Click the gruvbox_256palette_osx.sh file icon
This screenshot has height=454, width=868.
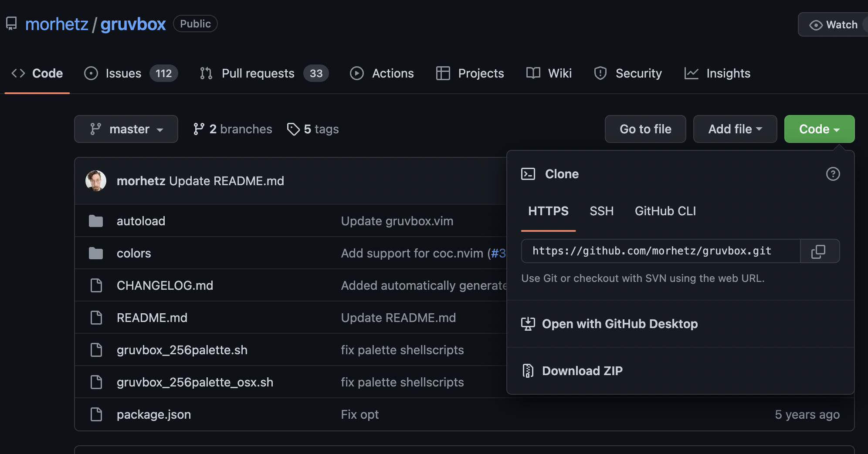pos(96,382)
